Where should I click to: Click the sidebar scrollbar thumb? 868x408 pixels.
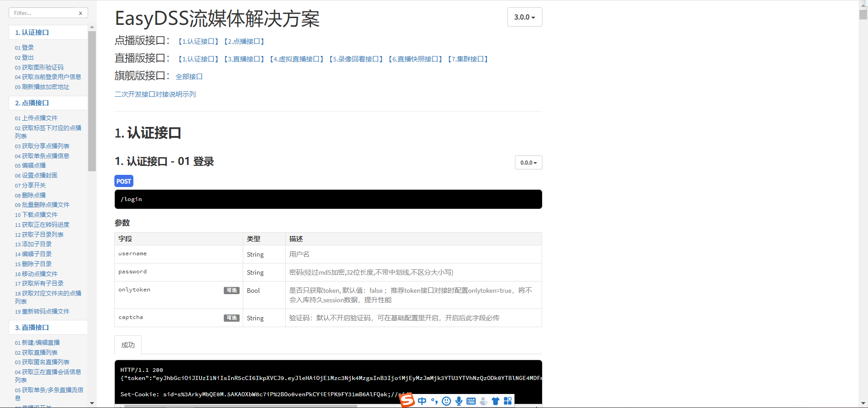click(92, 101)
